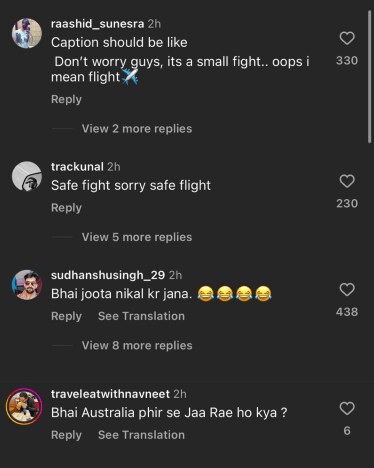See Translation for Australia comment

pos(141,435)
